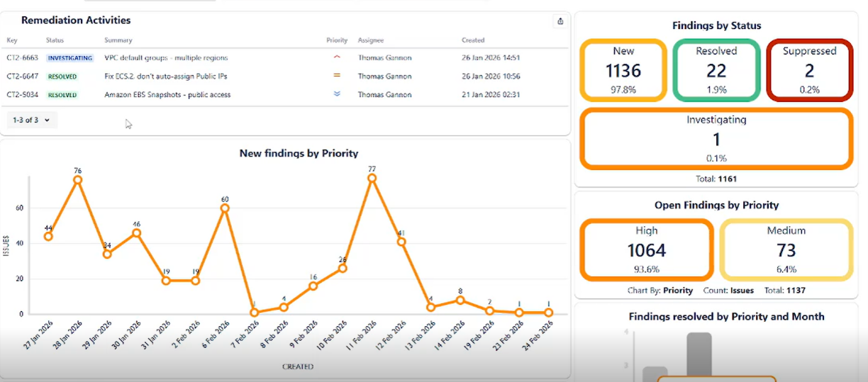868x382 pixels.
Task: Click the Amazon EBS Snapshots summary text
Action: [167, 94]
